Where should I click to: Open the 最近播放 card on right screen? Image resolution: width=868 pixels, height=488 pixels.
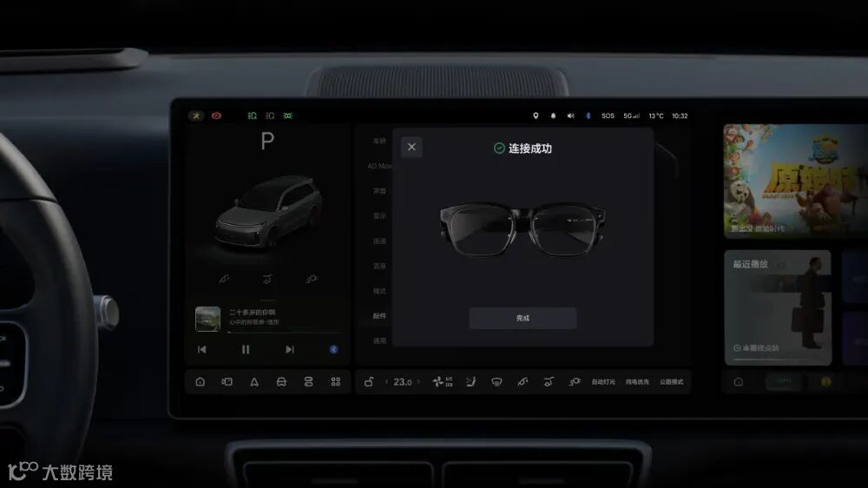(x=778, y=308)
